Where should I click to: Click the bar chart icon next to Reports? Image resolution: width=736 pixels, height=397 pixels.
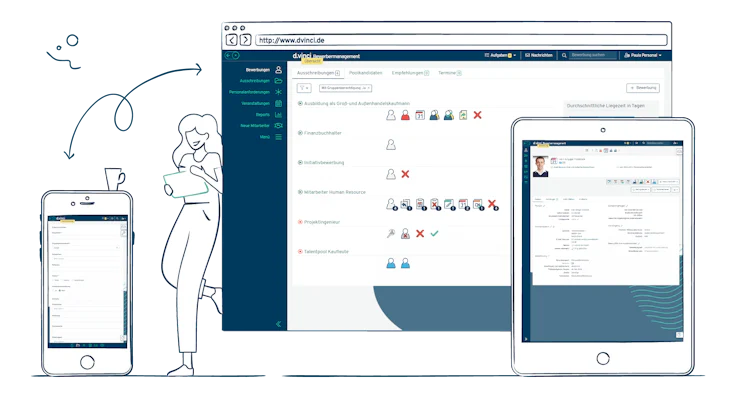278,115
